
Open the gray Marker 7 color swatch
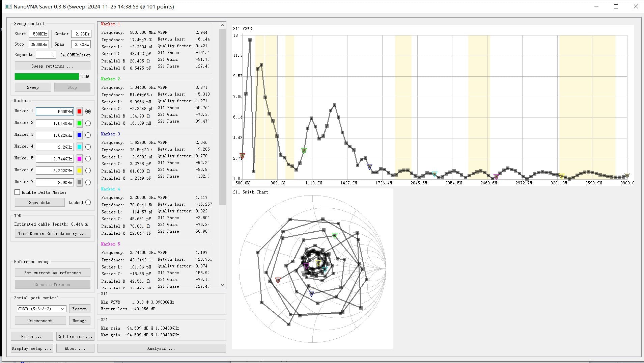click(79, 182)
